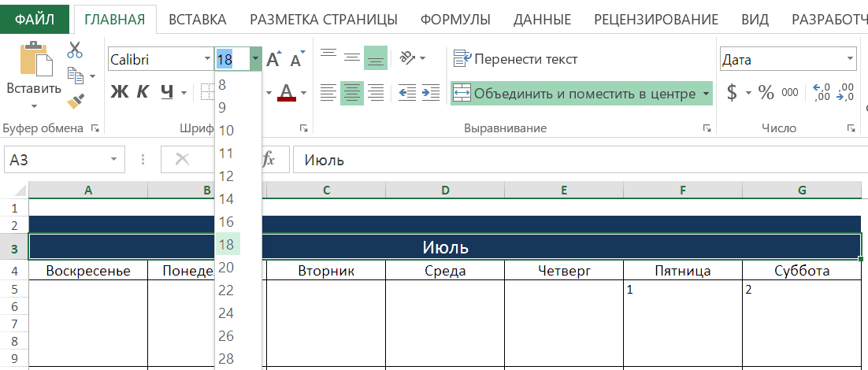Open the ФАЙЛ tab
Screen dimensions: 868x370
coord(35,20)
